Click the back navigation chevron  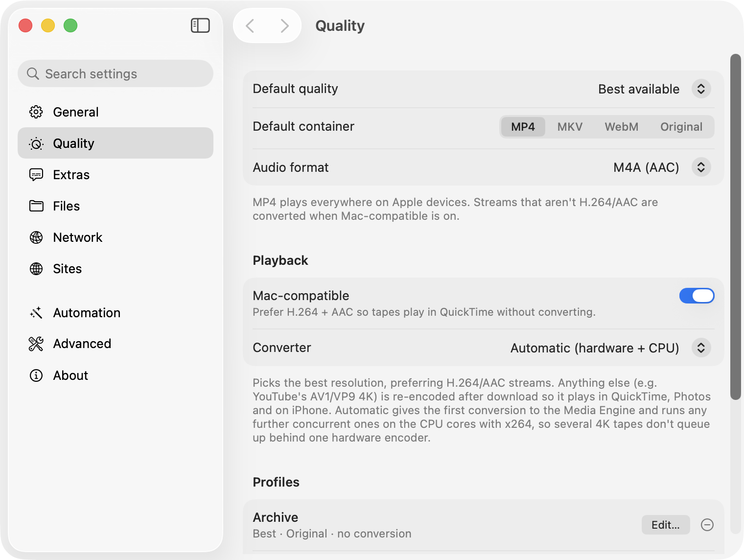[250, 25]
